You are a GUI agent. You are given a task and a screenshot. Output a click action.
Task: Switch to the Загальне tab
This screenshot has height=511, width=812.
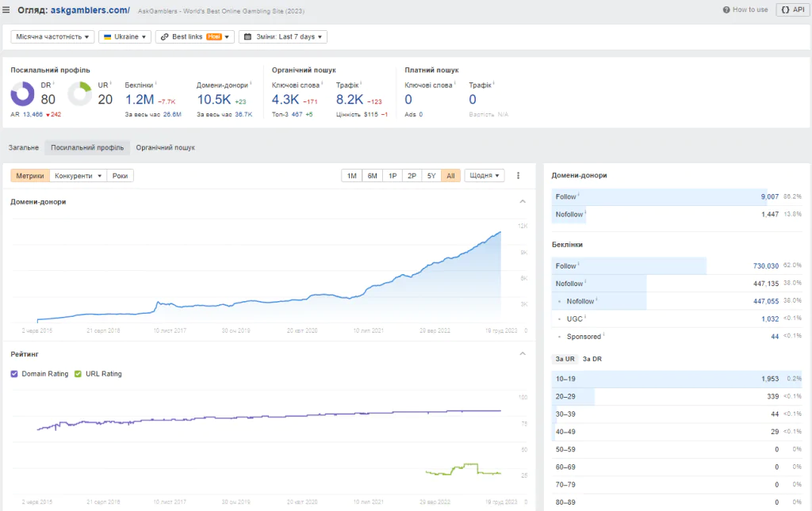(x=23, y=147)
